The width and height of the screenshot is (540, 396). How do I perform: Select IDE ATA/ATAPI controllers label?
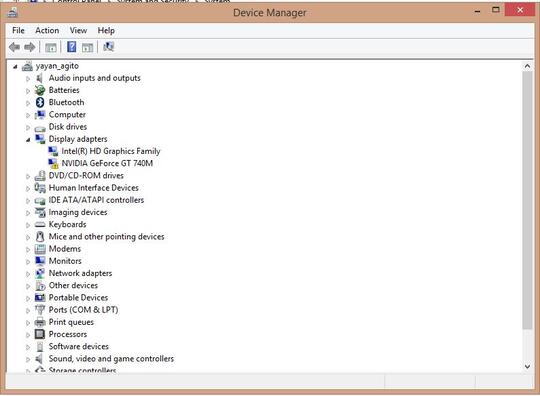pyautogui.click(x=96, y=200)
